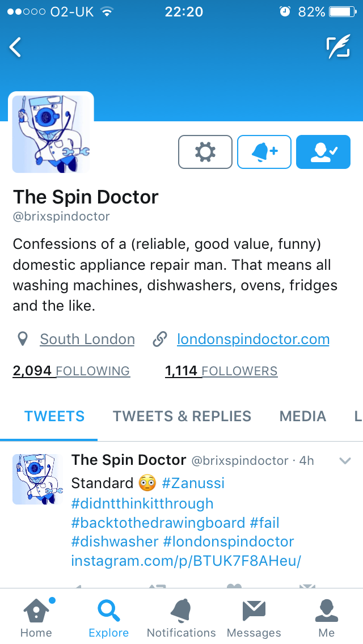363x644 pixels.
Task: Open the South London location link
Action: click(x=87, y=339)
